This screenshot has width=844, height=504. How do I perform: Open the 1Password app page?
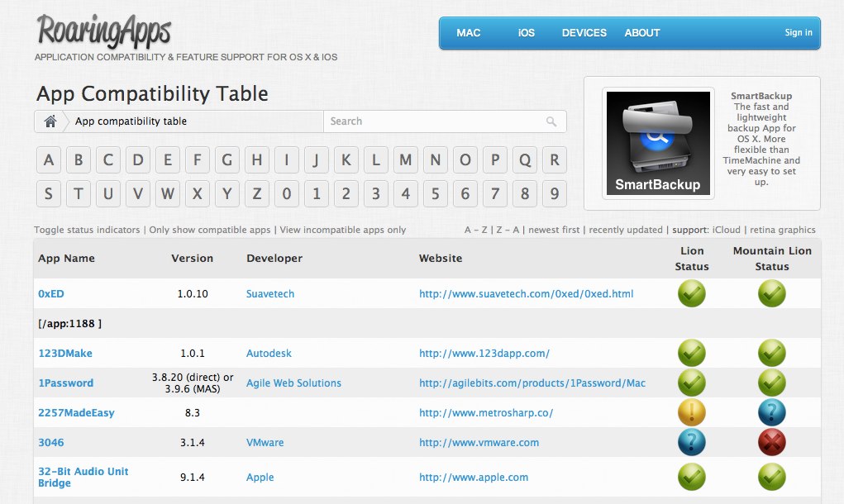click(x=65, y=383)
